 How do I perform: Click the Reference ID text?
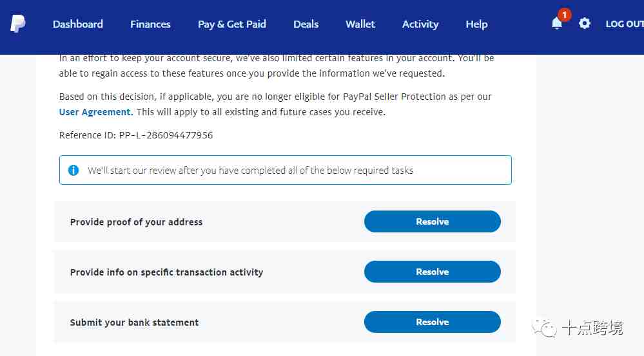(136, 135)
